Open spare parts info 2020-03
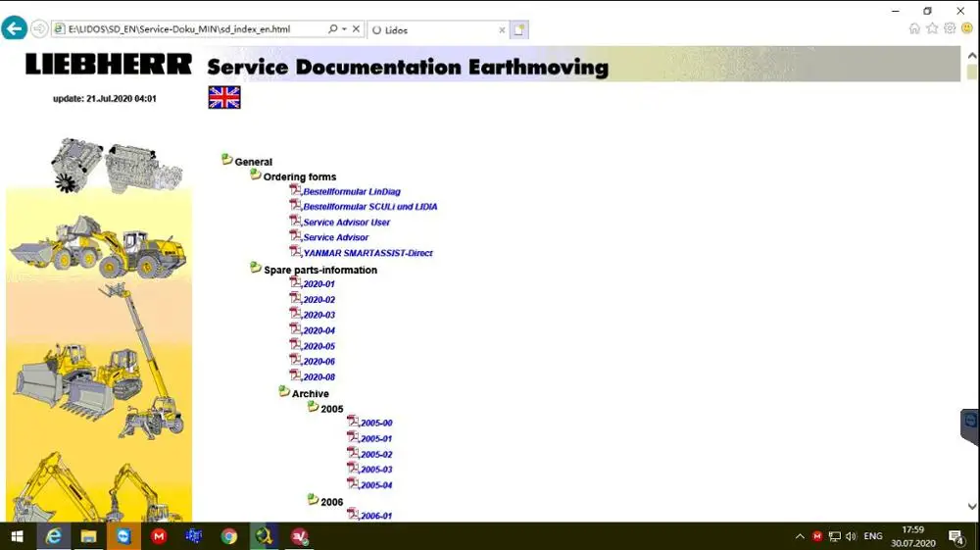The width and height of the screenshot is (980, 550). coord(318,315)
